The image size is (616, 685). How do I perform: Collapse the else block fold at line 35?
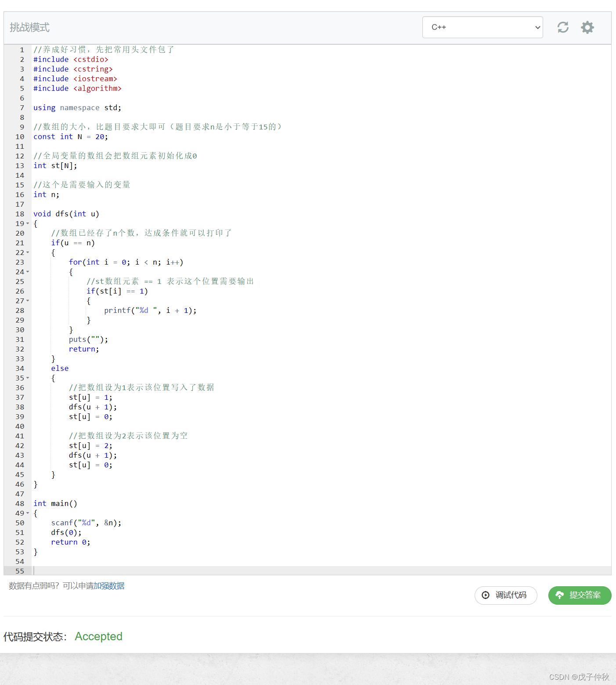(x=28, y=378)
